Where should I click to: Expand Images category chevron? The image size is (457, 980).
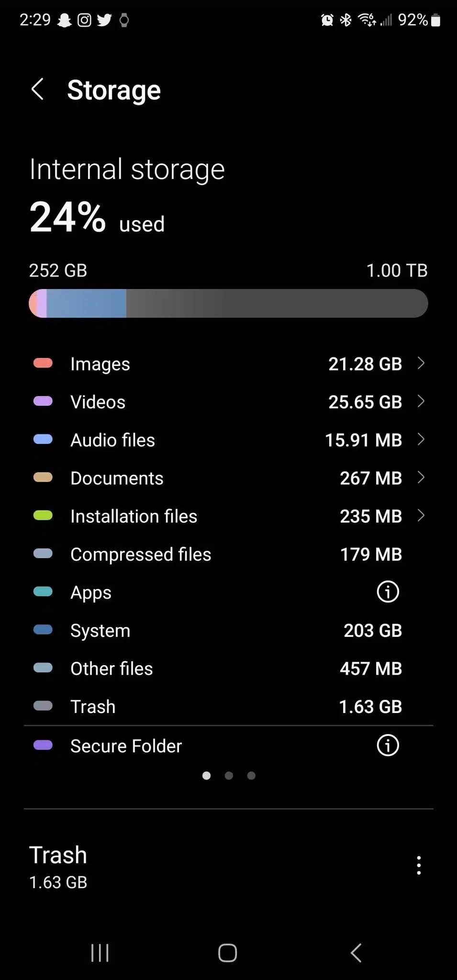(421, 363)
